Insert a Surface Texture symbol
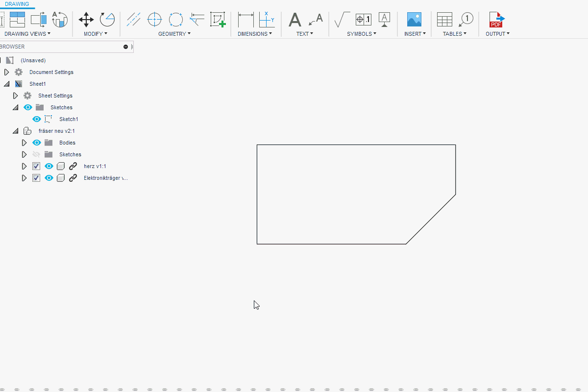Viewport: 588px width, 392px height. tap(341, 20)
